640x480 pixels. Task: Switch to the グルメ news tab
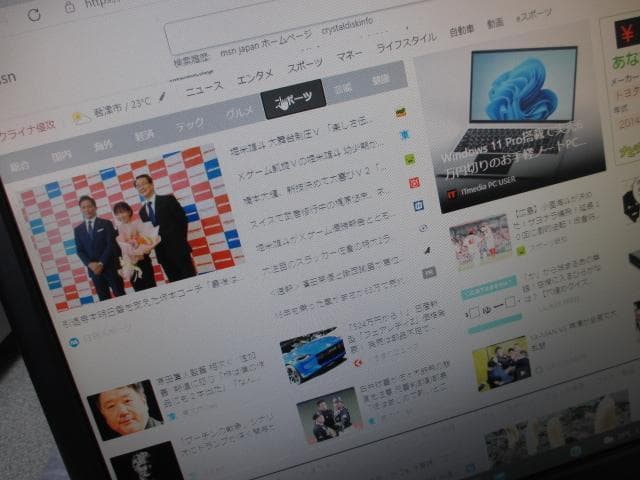pos(240,111)
